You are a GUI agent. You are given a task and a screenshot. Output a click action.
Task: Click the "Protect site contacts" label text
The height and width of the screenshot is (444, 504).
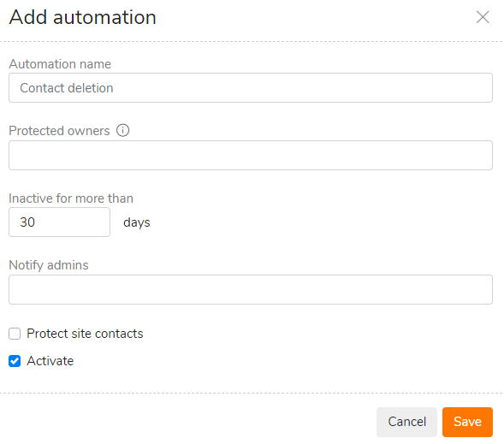click(85, 334)
